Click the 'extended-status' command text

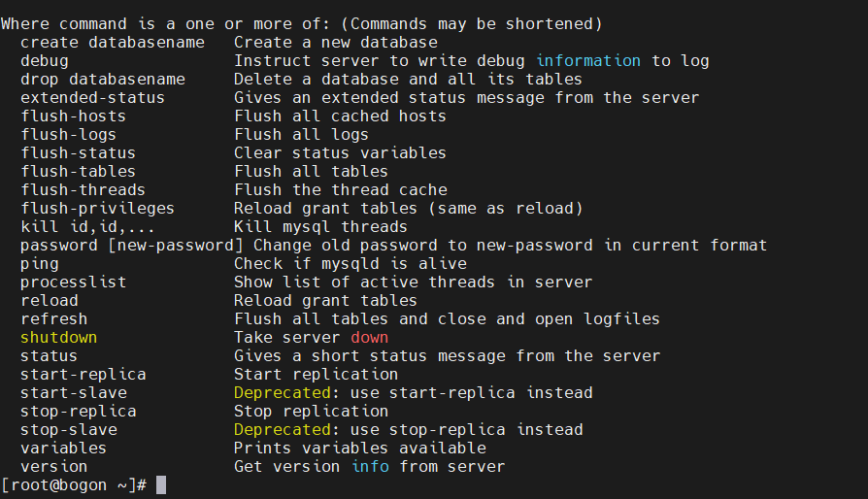(92, 98)
